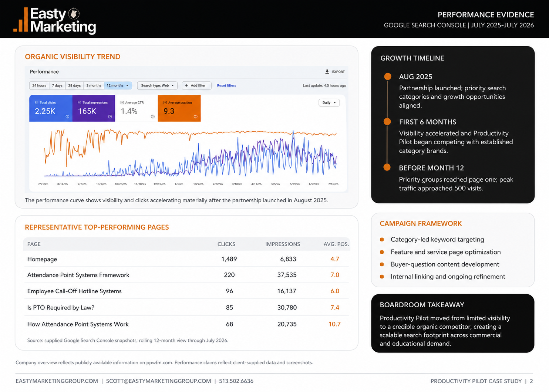
Task: Open the EASTYMARKETINGGROUP.COM footer link
Action: point(57,381)
